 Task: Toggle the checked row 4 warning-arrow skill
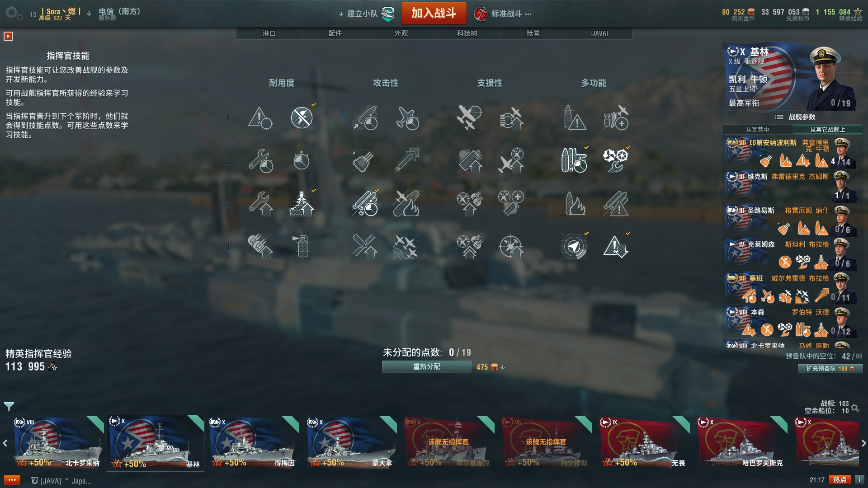coord(615,247)
